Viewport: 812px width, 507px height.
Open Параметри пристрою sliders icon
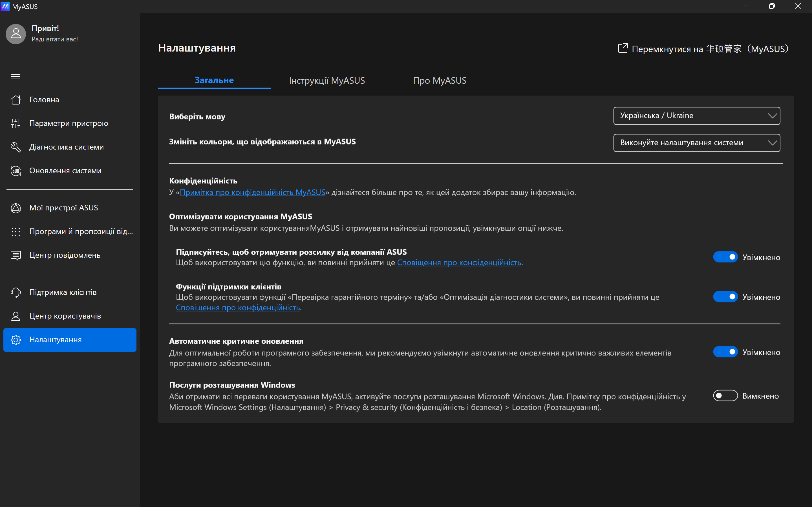pyautogui.click(x=16, y=123)
